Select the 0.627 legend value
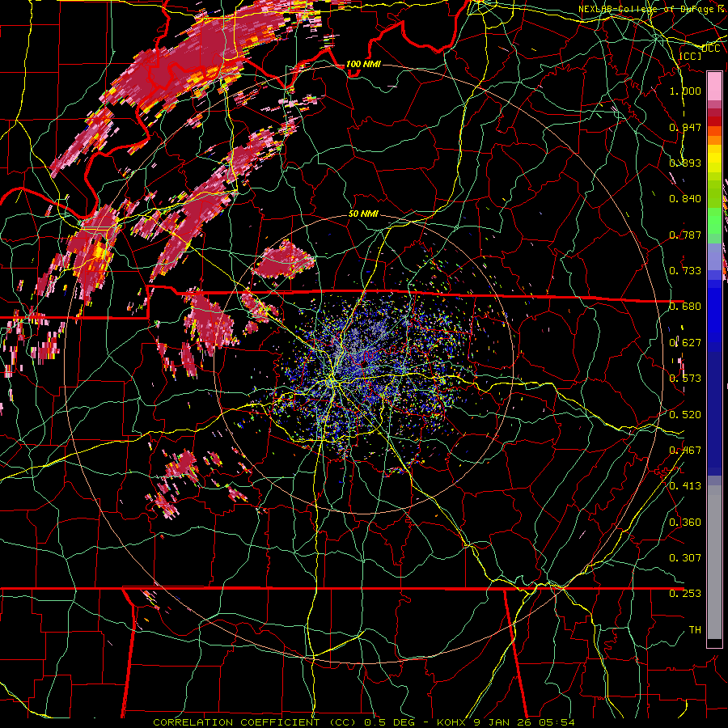The width and height of the screenshot is (728, 728). point(685,342)
